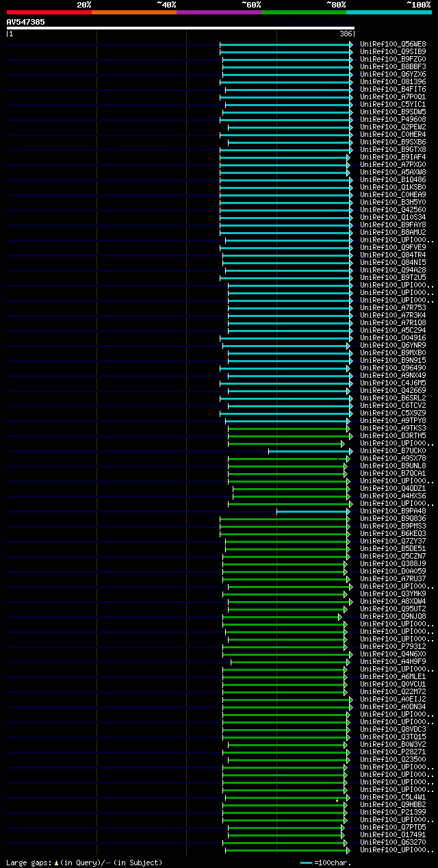Open UniRef100_P21399 hit
438x868 pixels.
[394, 812]
